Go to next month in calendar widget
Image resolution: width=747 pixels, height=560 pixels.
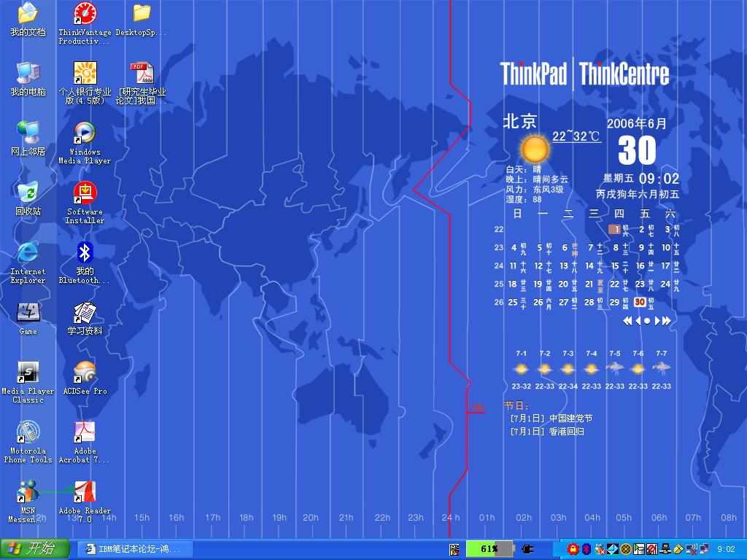[657, 321]
